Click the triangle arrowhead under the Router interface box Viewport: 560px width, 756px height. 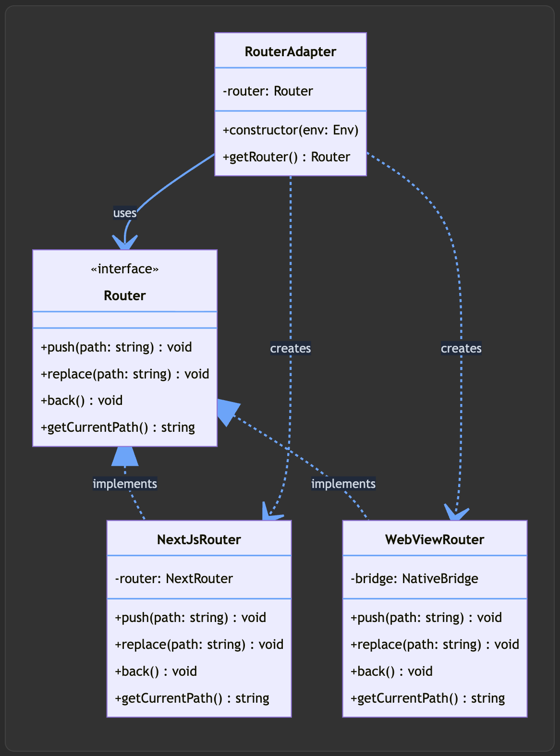125,456
